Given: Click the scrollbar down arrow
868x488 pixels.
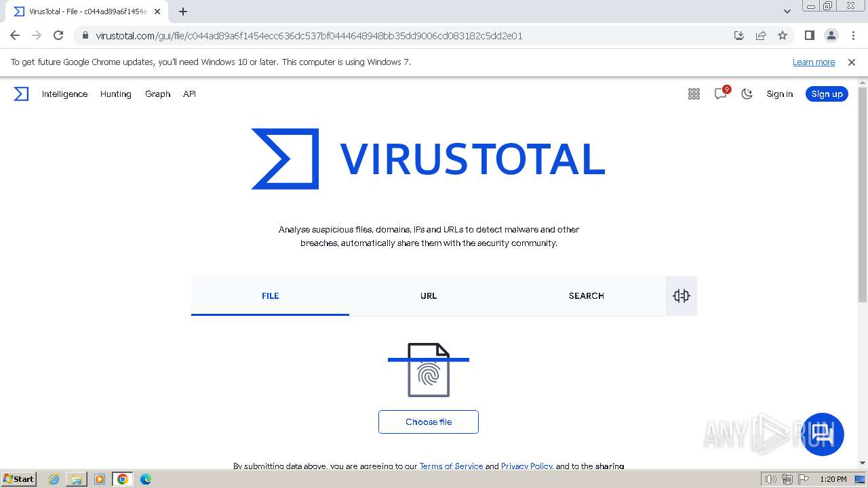Looking at the screenshot, I should point(863,463).
